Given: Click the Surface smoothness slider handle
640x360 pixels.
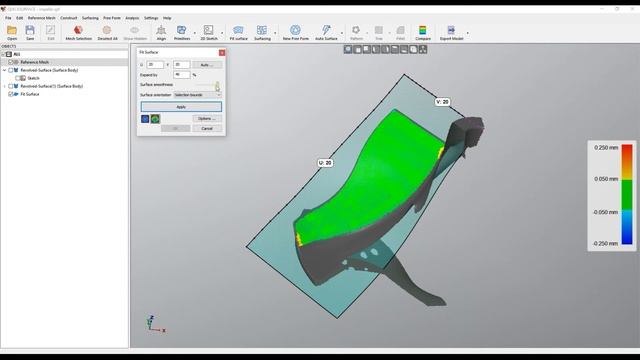Looking at the screenshot, I should pos(217,85).
